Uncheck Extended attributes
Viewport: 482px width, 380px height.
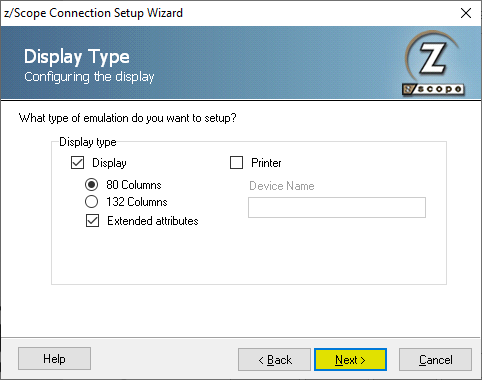[92, 221]
